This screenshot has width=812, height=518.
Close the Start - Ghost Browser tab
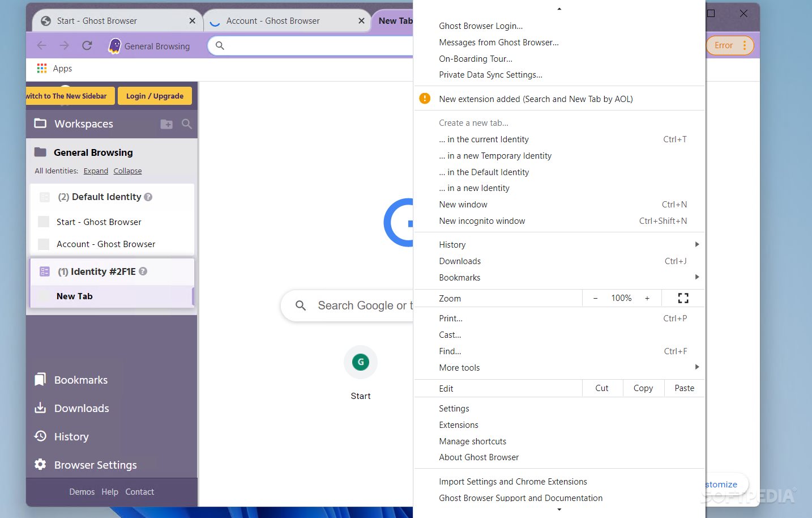point(193,21)
